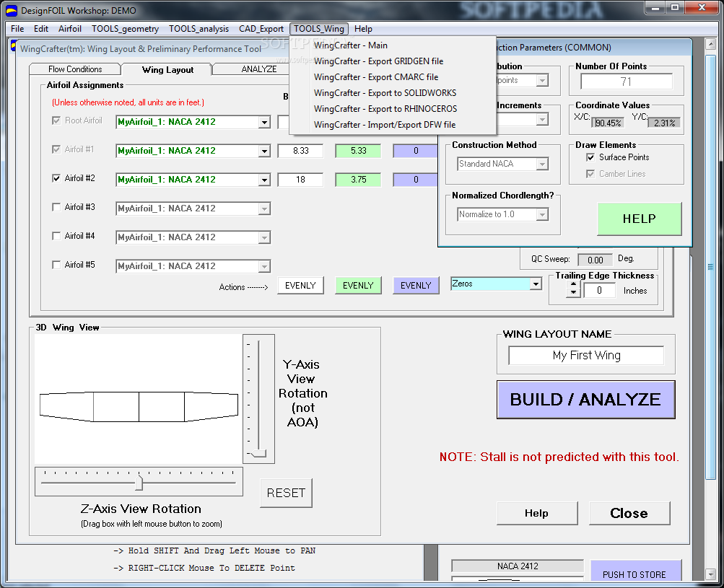The width and height of the screenshot is (724, 588).
Task: Edit the Trailing Edge Thickness value field
Action: point(599,290)
